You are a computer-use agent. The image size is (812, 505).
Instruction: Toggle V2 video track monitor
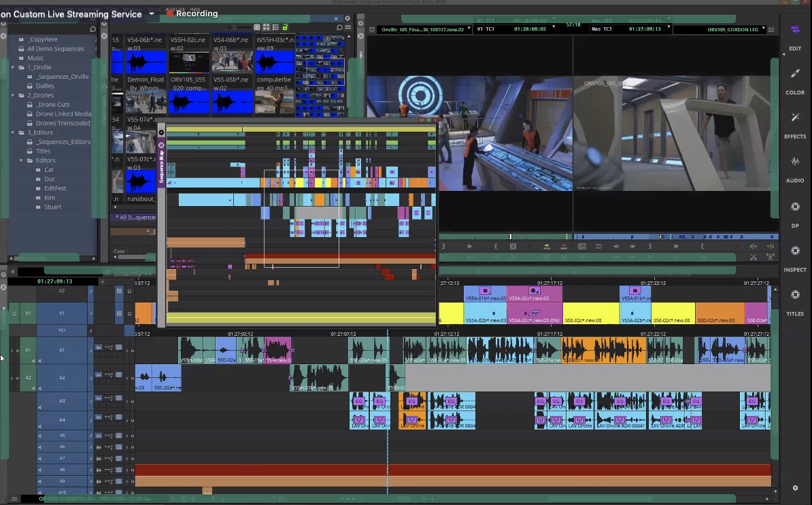[119, 291]
